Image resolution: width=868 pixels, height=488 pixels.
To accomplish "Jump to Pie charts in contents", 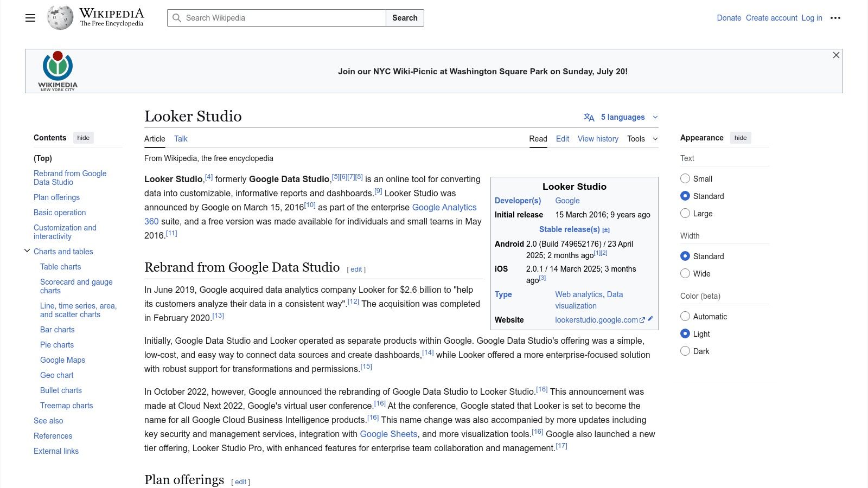I will [x=57, y=345].
